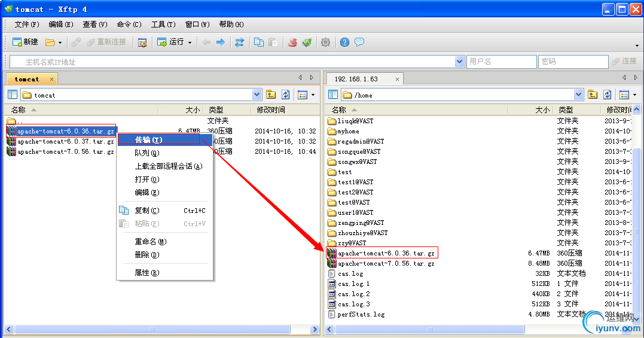The height and width of the screenshot is (338, 644).
Task: Open the 查看(V) menu
Action: coord(95,25)
